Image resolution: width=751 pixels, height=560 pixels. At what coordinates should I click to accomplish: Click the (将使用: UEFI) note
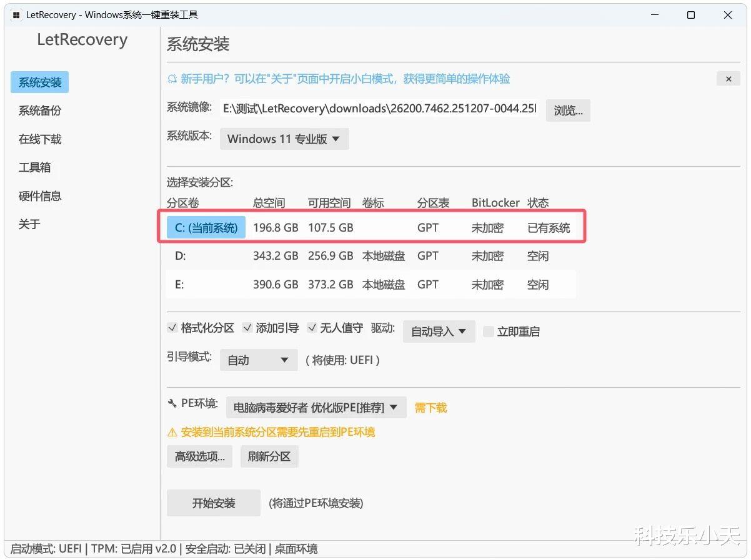pos(342,360)
